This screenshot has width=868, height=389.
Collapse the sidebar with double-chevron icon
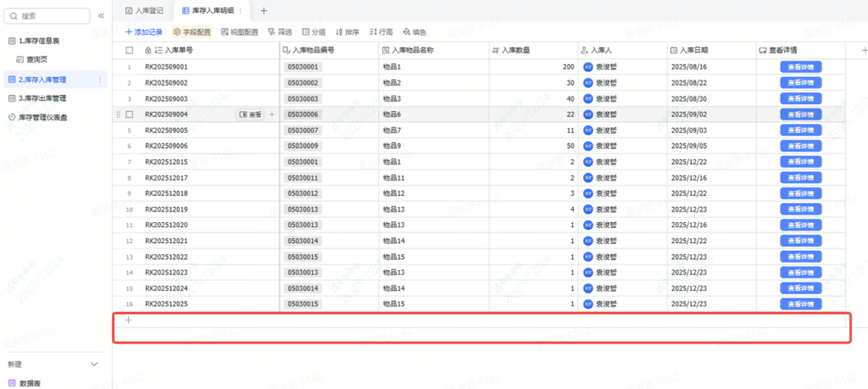[x=101, y=16]
